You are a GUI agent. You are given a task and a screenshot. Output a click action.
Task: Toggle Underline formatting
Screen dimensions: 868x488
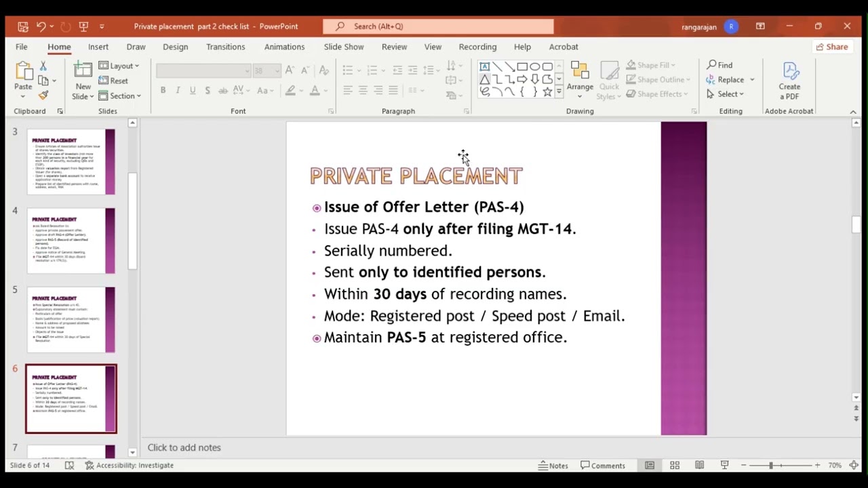click(x=193, y=90)
